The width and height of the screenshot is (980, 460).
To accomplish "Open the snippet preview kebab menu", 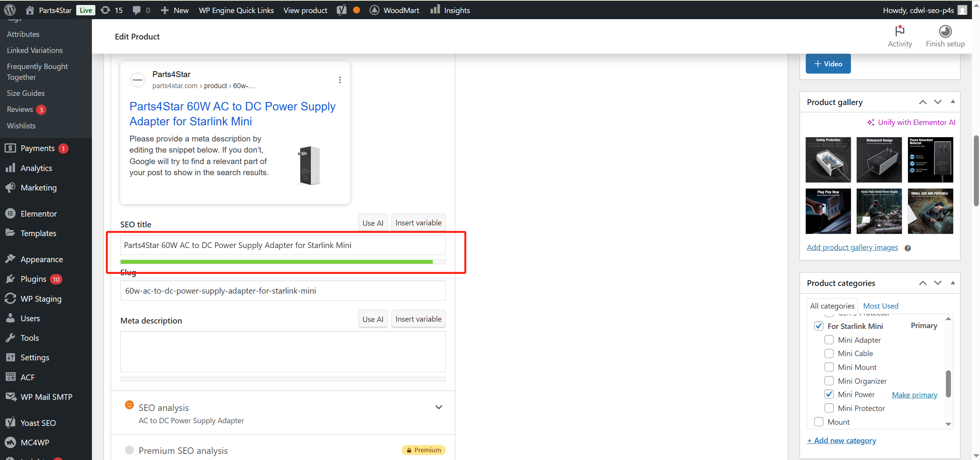I will 339,80.
